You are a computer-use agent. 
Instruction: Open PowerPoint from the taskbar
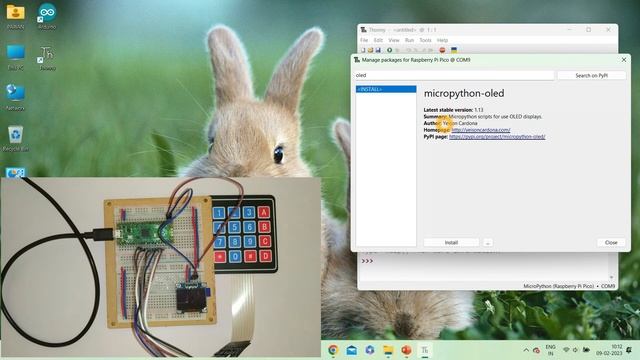pyautogui.click(x=406, y=350)
